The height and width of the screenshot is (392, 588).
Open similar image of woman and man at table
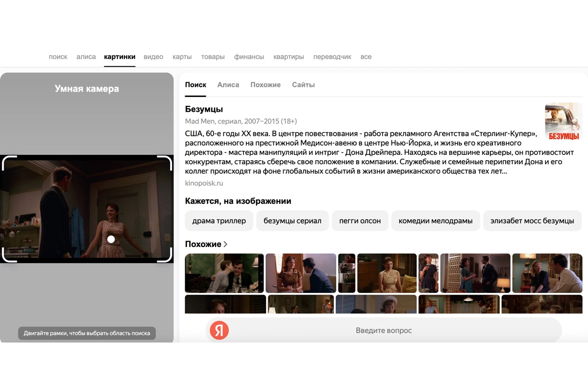point(301,273)
